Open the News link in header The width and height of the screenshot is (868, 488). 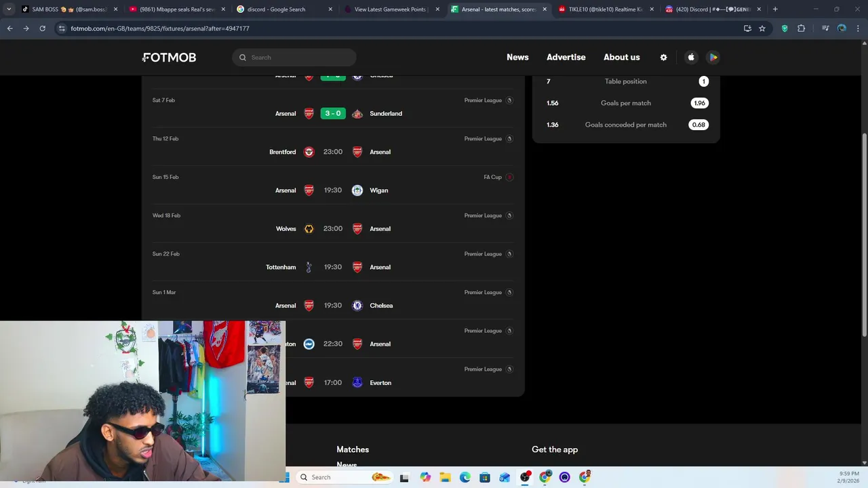(x=517, y=58)
